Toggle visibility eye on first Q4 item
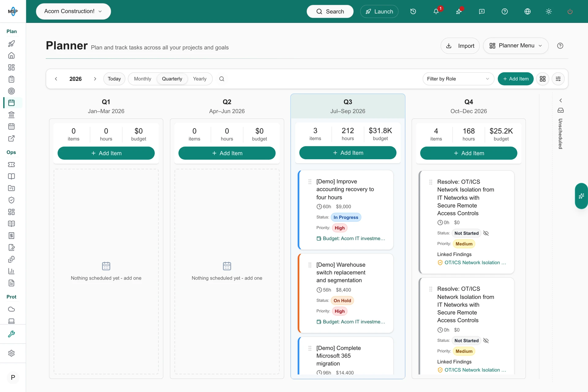Screen dimensions: 588x392 tap(486, 233)
